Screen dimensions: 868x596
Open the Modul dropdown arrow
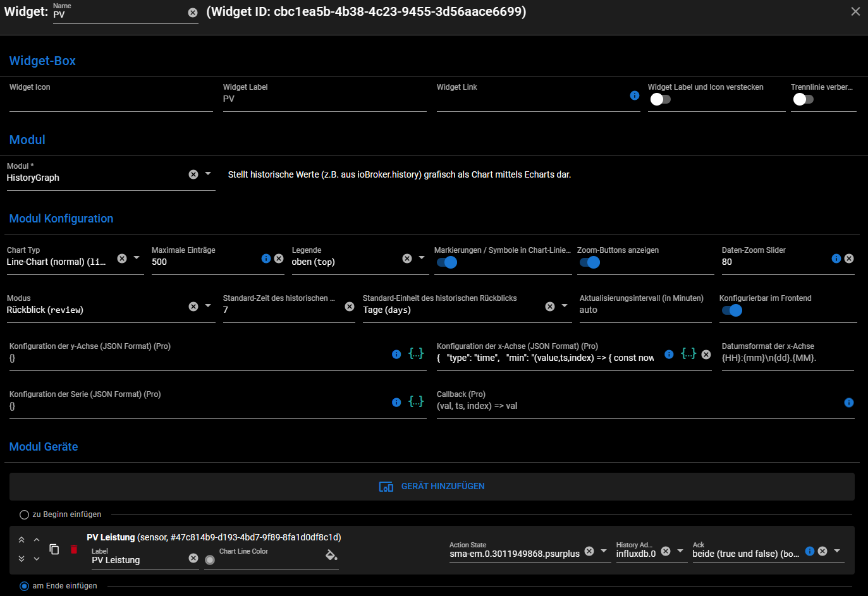point(208,174)
